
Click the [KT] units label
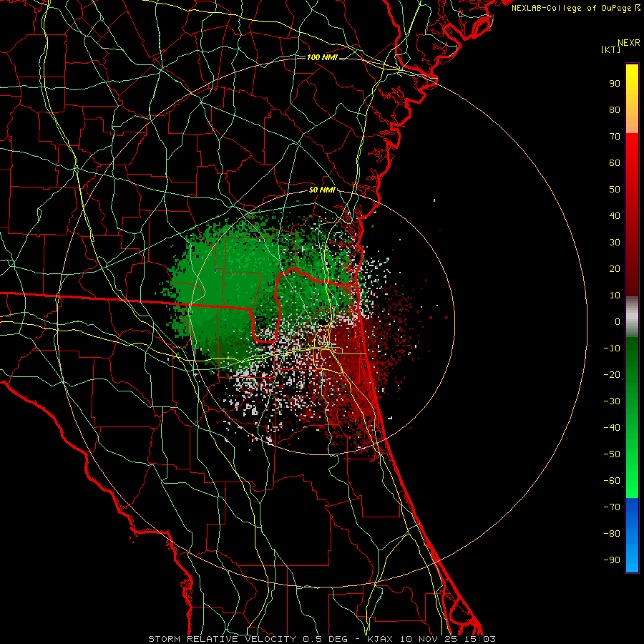pyautogui.click(x=611, y=49)
